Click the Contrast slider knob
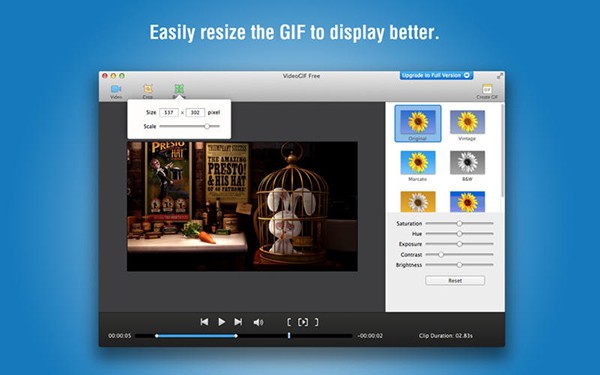600x375 pixels. 441,254
